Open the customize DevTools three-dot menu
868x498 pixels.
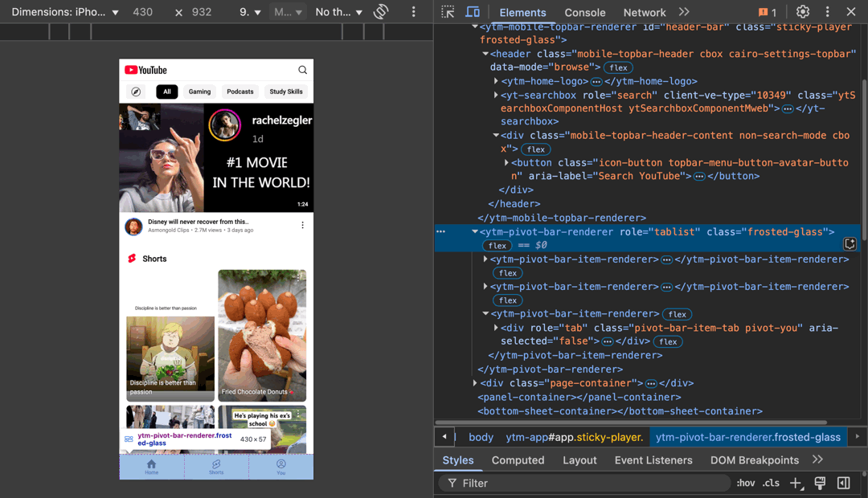tap(827, 11)
